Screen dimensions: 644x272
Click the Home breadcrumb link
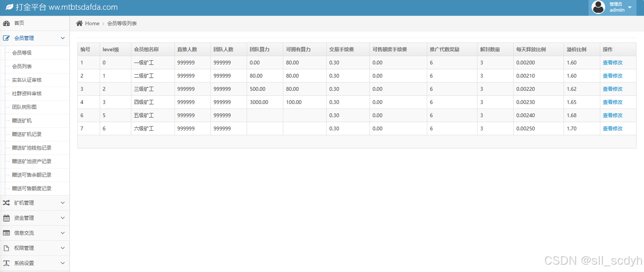point(92,23)
